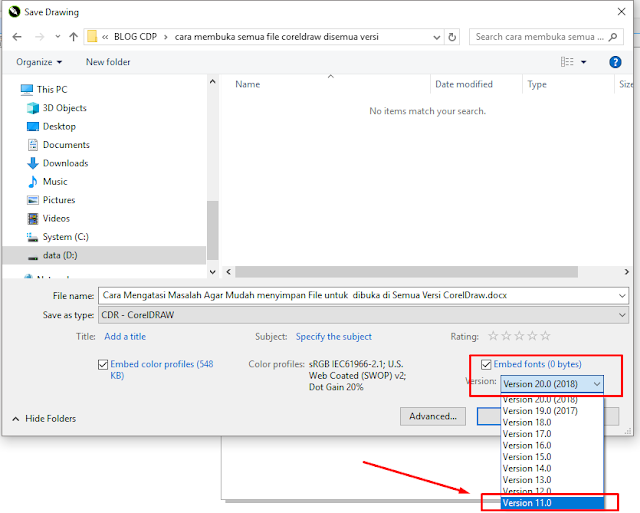This screenshot has width=640, height=513.
Task: Choose Version 16.0 from list
Action: tap(552, 445)
